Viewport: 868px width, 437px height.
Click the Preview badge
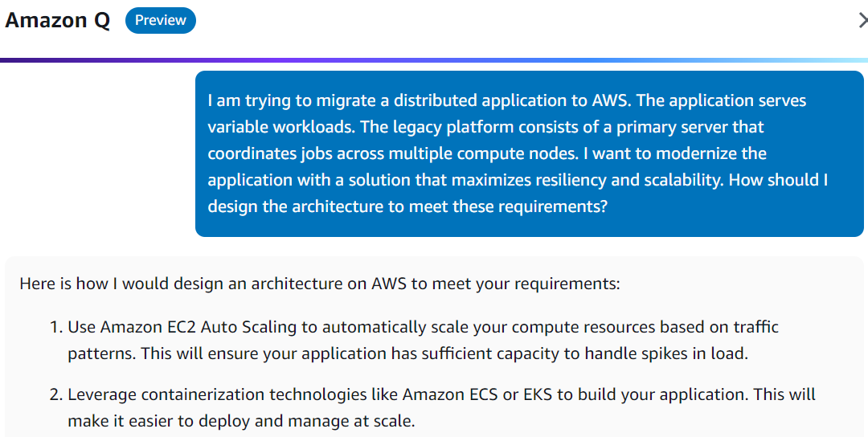coord(160,20)
